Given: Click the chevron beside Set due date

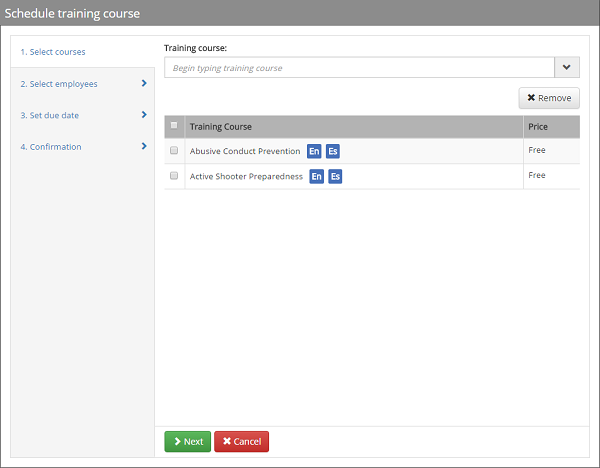Looking at the screenshot, I should 144,115.
